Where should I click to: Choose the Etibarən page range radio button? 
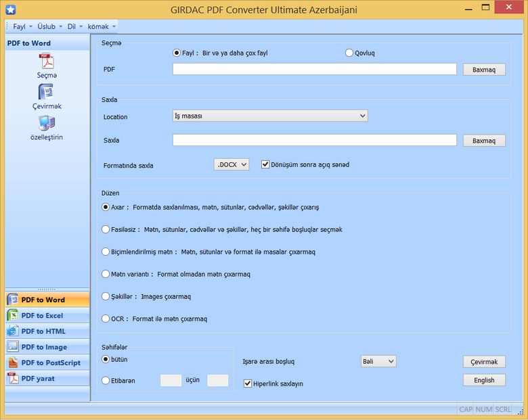pos(106,381)
